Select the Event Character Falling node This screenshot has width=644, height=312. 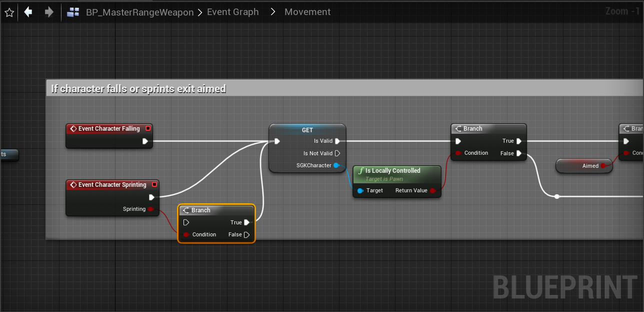point(109,129)
